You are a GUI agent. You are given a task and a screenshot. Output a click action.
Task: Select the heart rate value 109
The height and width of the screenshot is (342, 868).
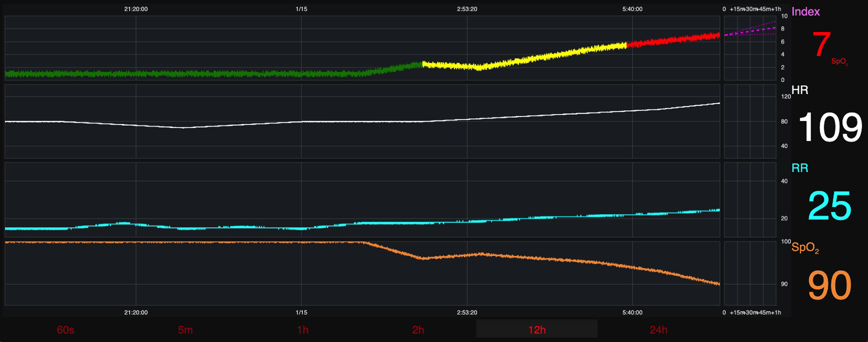coord(830,127)
